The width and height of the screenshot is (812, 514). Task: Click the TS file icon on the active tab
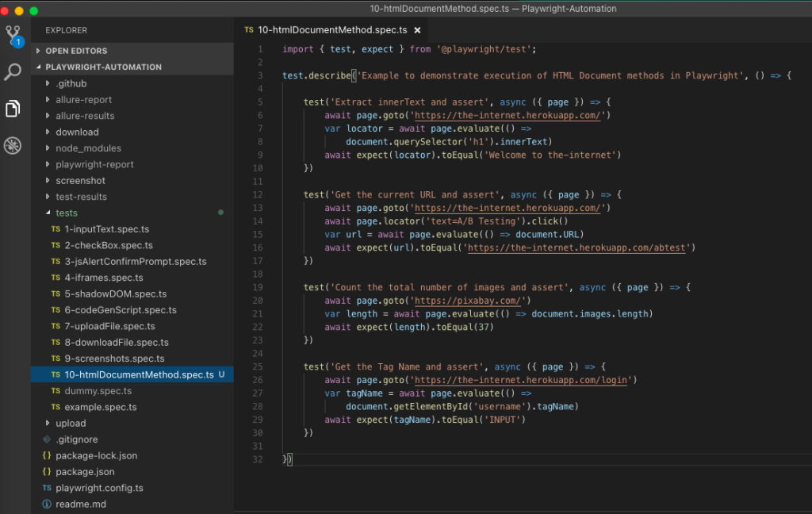[248, 29]
